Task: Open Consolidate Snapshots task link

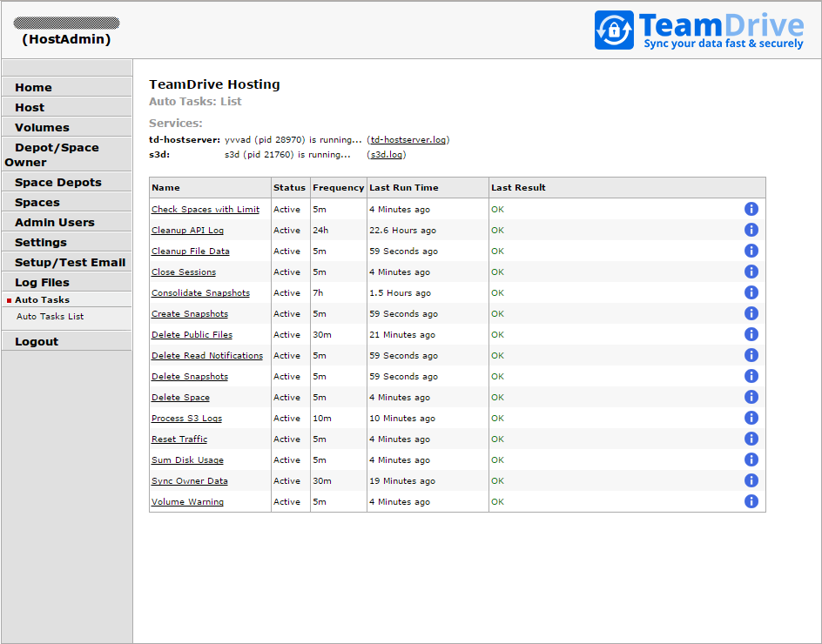Action: point(201,293)
